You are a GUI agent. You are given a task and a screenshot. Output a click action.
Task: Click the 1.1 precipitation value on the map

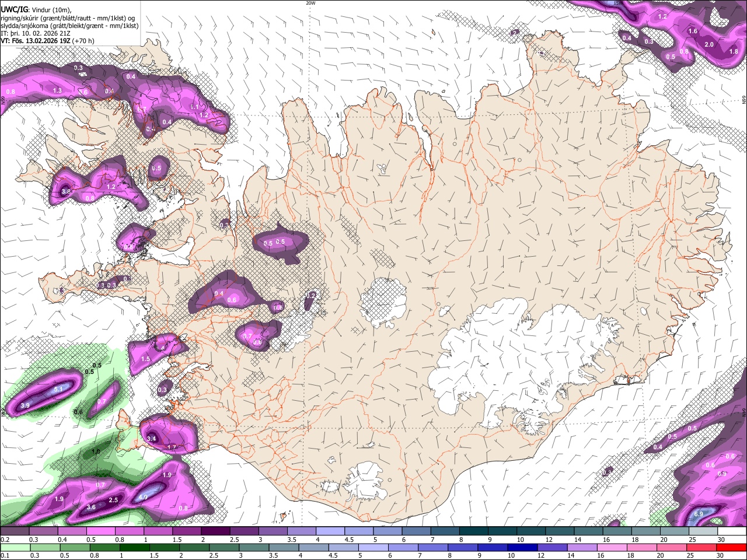[x=194, y=107]
